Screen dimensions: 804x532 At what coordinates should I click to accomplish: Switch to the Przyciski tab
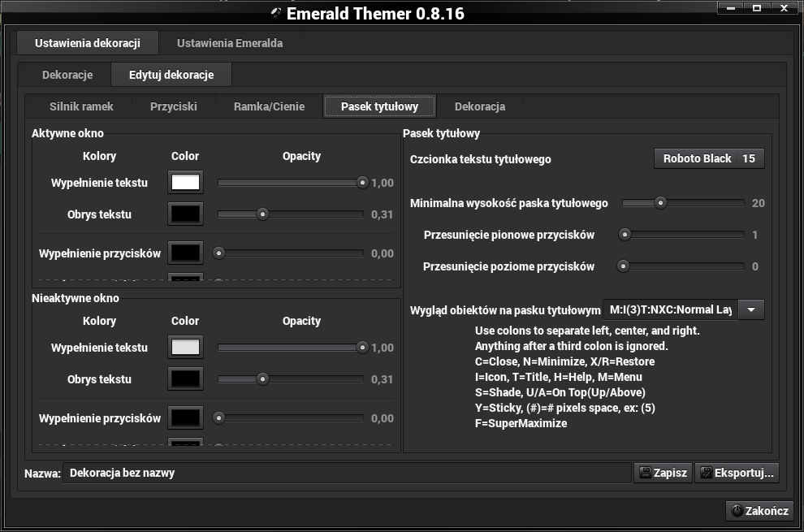pos(173,106)
